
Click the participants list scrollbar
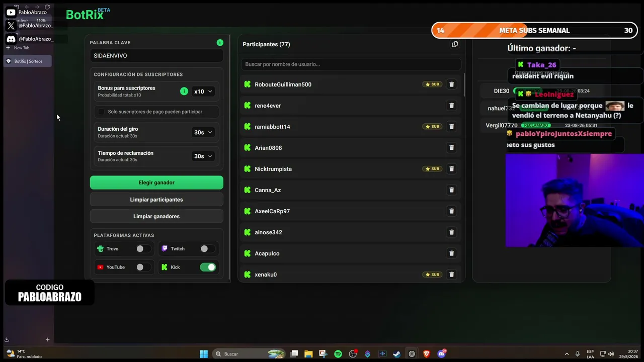pyautogui.click(x=464, y=85)
